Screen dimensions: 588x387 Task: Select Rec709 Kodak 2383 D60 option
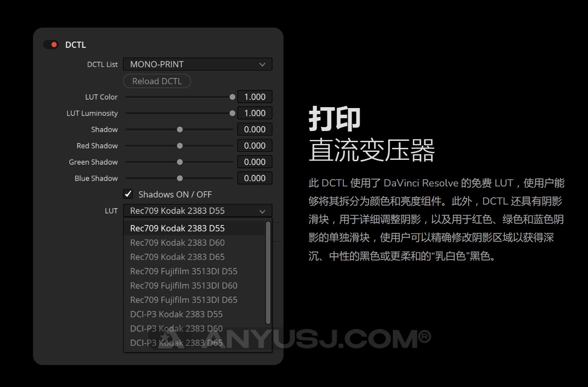tap(194, 243)
